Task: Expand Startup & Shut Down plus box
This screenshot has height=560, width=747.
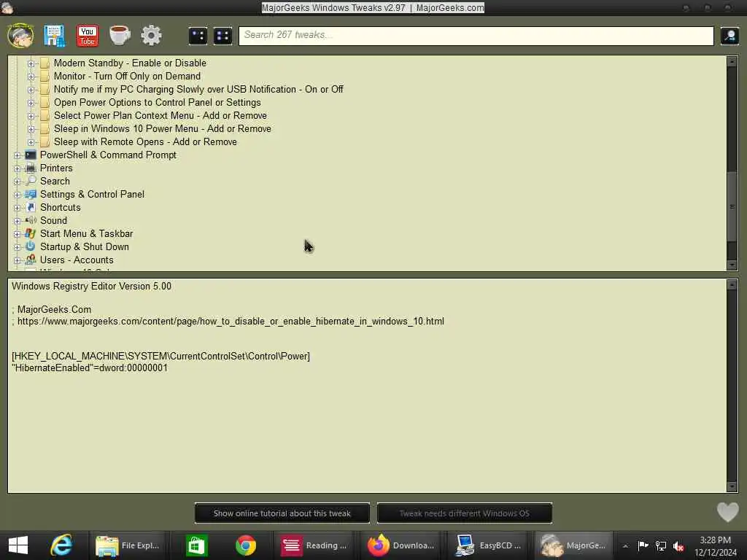Action: [x=18, y=247]
